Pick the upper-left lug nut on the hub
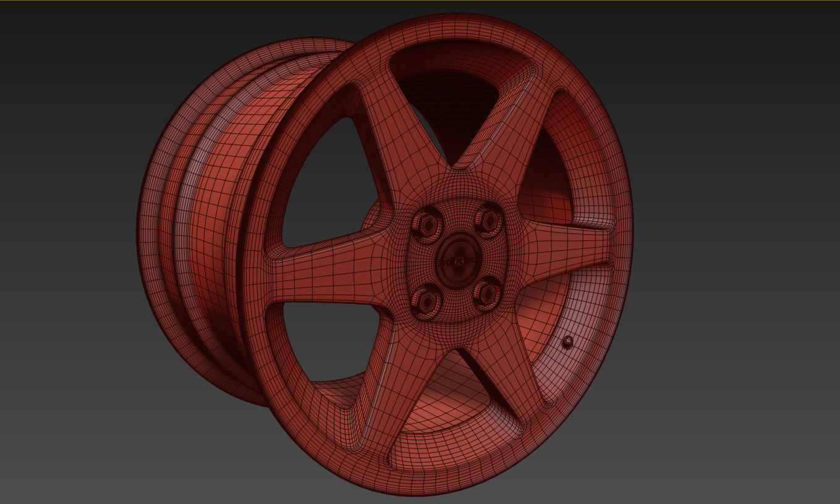This screenshot has height=504, width=840. click(x=427, y=225)
